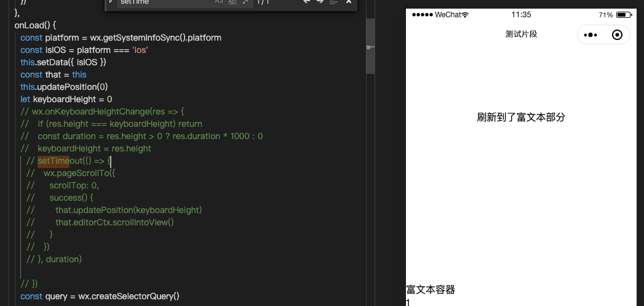Click the editor vertical scrollbar thumb
The height and width of the screenshot is (306, 644).
(x=370, y=46)
